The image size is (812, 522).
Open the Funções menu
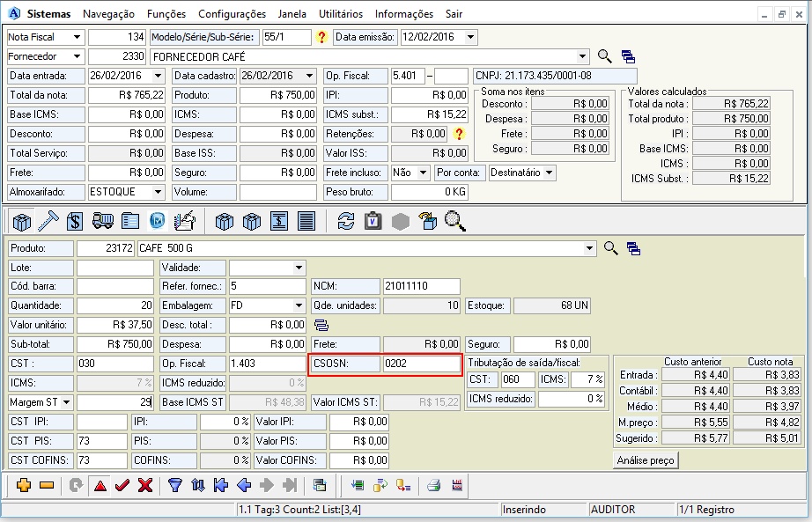click(166, 14)
